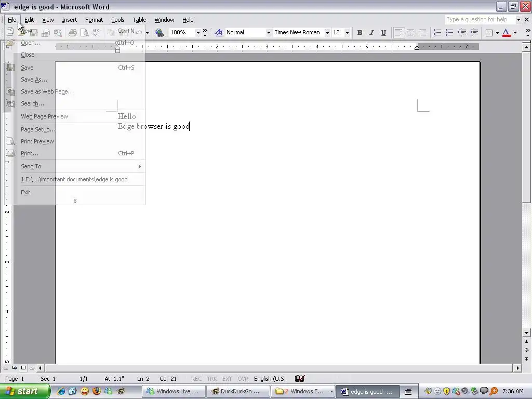
Task: Switch to Outline View button
Action: pyautogui.click(x=32, y=367)
